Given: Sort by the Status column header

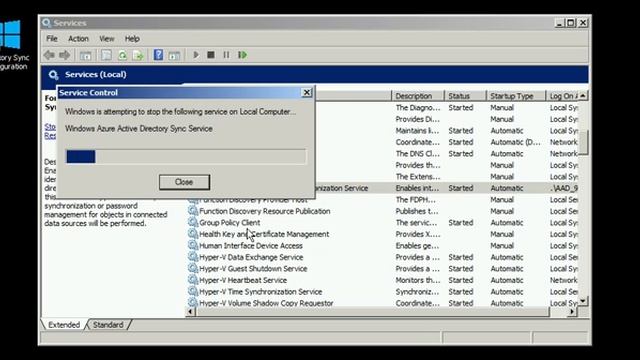Looking at the screenshot, I should coord(465,96).
